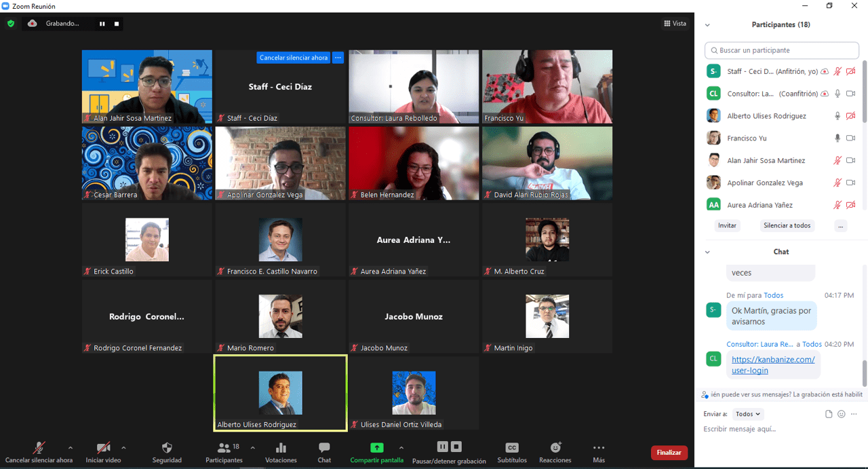The height and width of the screenshot is (469, 868).
Task: Click the file attachment icon in chat
Action: click(829, 414)
